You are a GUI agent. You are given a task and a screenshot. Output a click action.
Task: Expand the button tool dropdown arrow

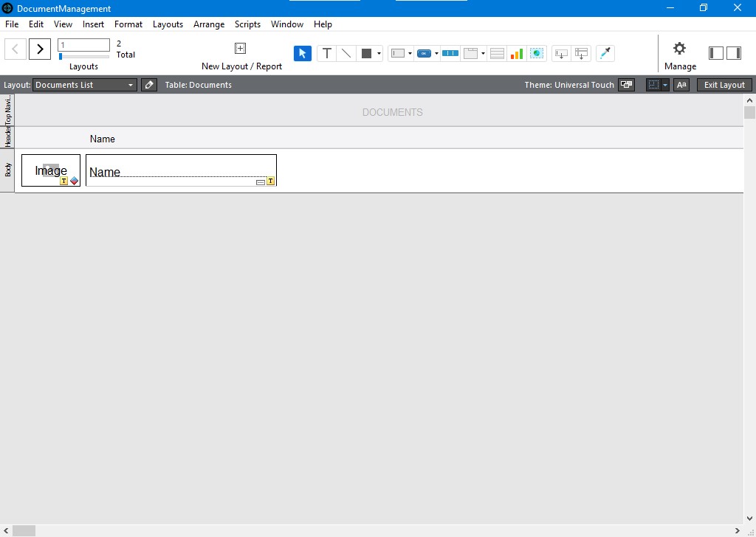(436, 53)
